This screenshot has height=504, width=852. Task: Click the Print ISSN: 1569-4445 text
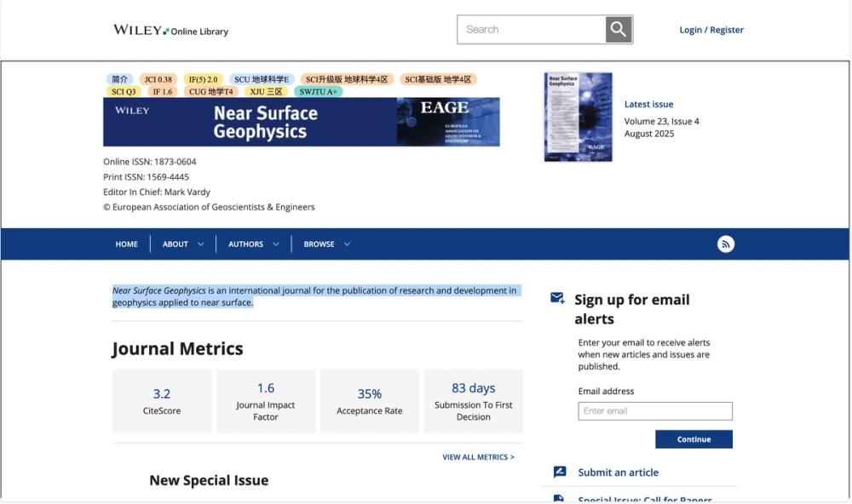(x=147, y=177)
